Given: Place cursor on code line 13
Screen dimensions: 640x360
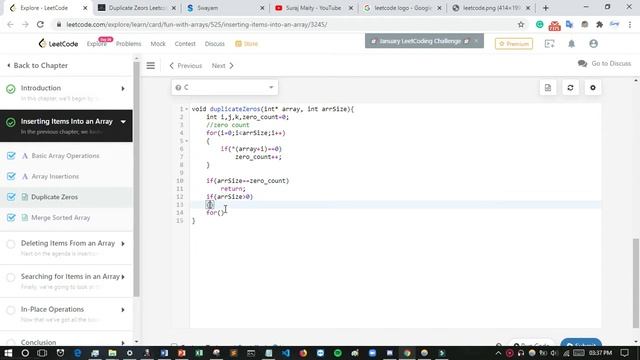Looking at the screenshot, I should pyautogui.click(x=396, y=204).
